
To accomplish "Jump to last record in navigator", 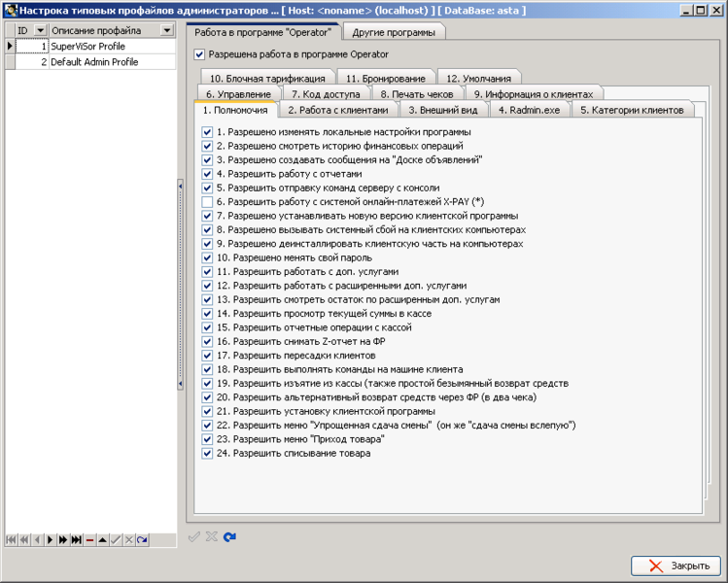I will click(x=77, y=540).
